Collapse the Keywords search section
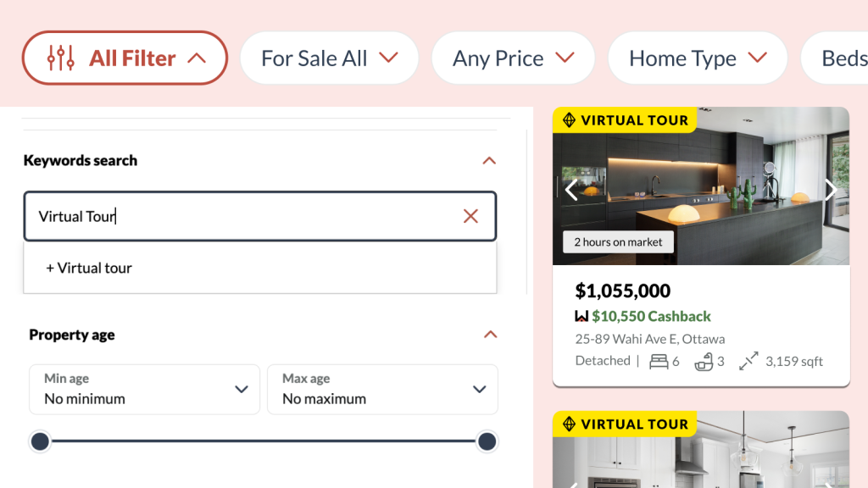Viewport: 868px width, 488px height. 489,160
